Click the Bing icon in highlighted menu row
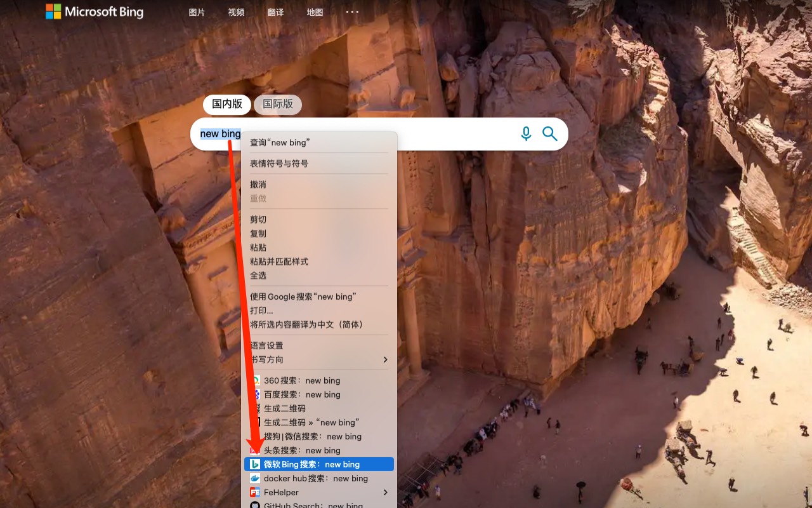The width and height of the screenshot is (812, 508). point(255,464)
